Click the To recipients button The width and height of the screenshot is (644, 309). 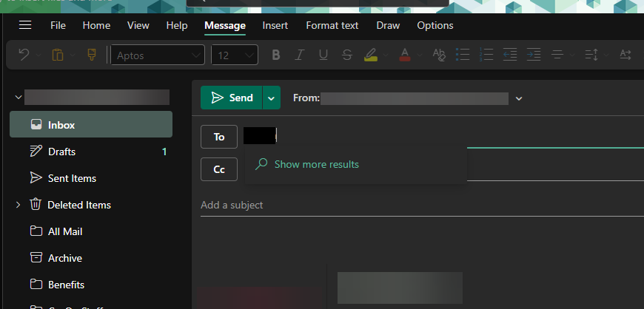pos(219,137)
